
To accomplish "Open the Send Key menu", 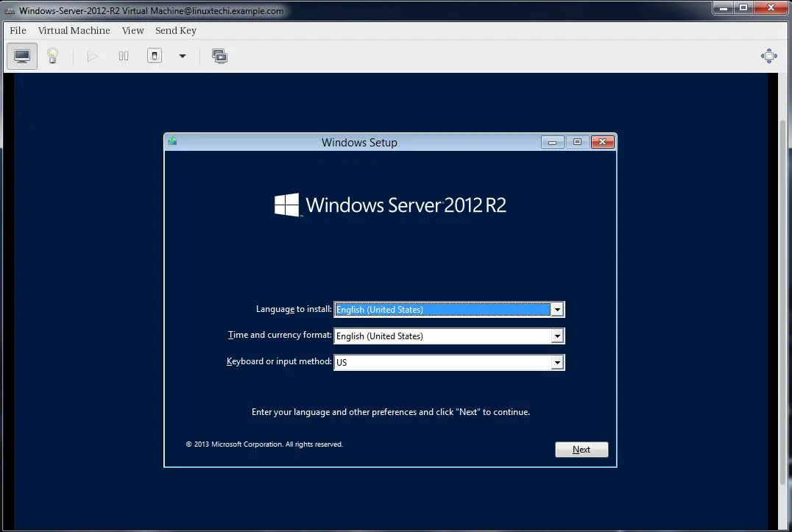I will point(176,30).
